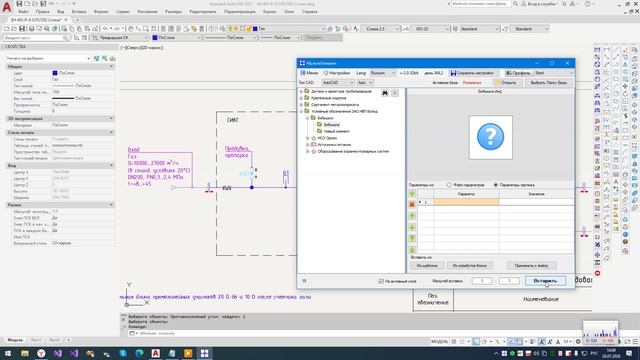640x360 pixels.
Task: Click the highlighted orange parameter cell
Action: 466,202
